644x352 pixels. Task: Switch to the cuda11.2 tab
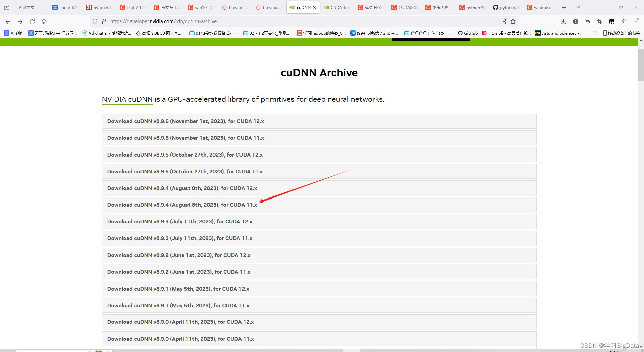coord(133,7)
